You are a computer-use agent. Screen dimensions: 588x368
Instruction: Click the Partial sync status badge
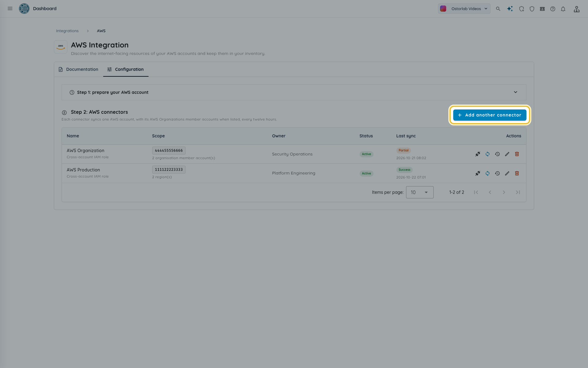click(x=403, y=150)
